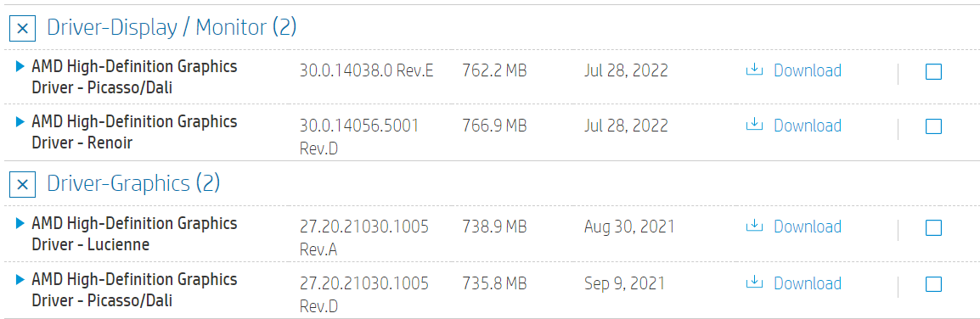Collapse Driver-Graphics section with X icon
Image resolution: width=980 pixels, height=319 pixels.
22,184
